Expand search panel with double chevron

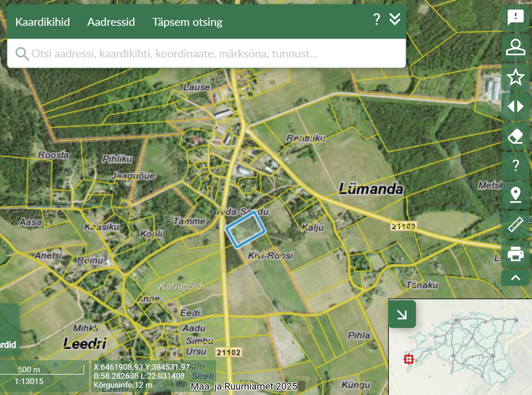(395, 19)
